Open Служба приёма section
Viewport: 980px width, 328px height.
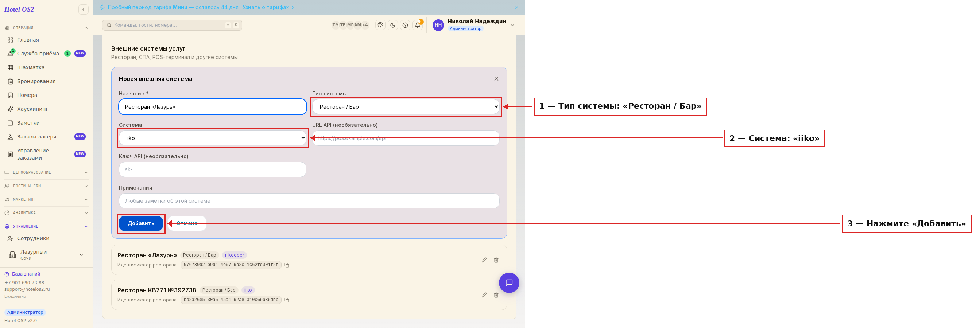[46, 54]
